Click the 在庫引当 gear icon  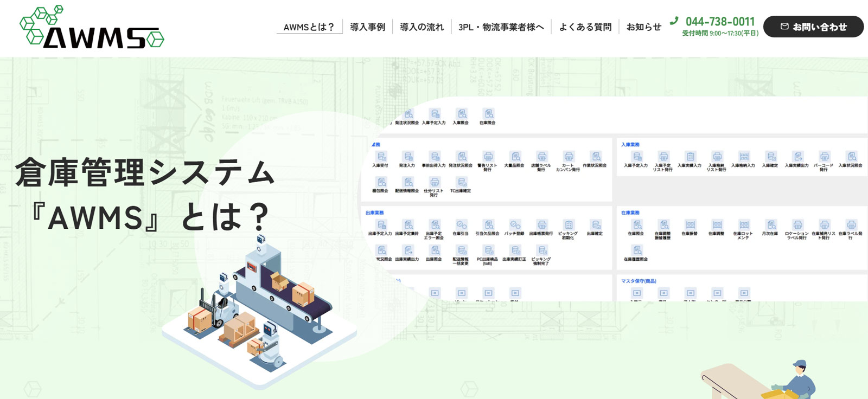point(462,224)
